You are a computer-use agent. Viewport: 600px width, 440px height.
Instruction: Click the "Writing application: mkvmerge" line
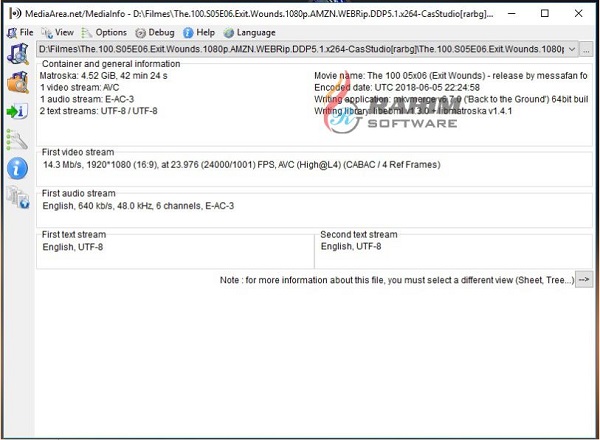(x=451, y=99)
